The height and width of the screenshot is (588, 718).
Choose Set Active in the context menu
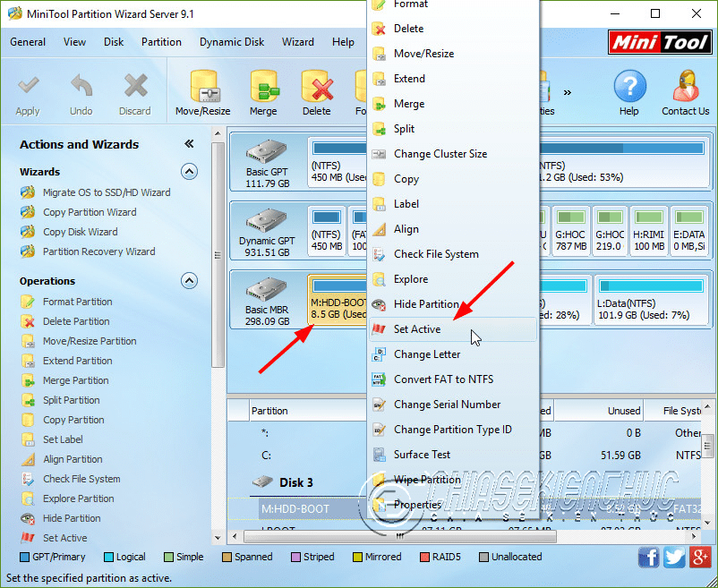[x=452, y=329]
